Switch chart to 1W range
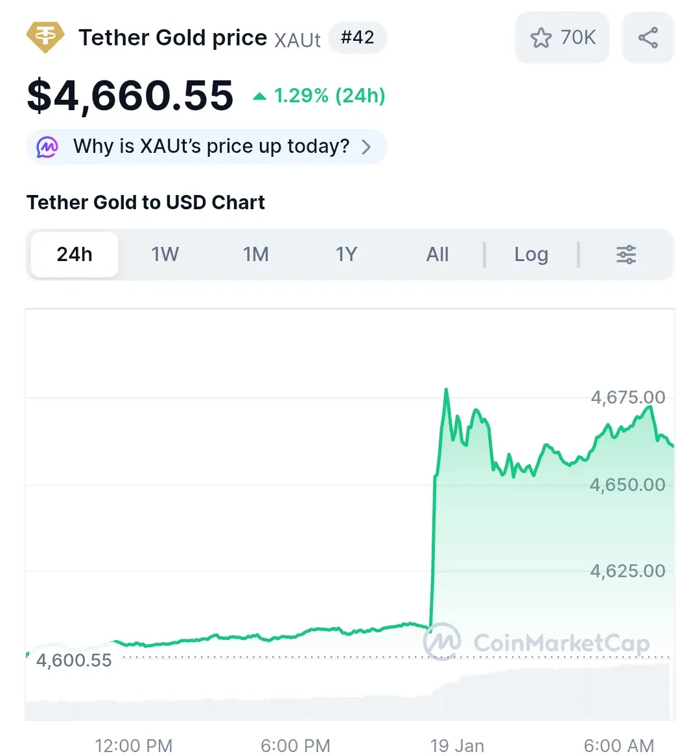Viewport: 700px width, 756px height. (x=165, y=254)
